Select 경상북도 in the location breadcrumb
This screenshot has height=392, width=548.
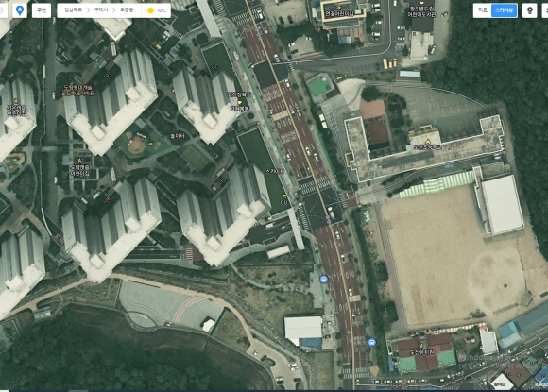(74, 10)
